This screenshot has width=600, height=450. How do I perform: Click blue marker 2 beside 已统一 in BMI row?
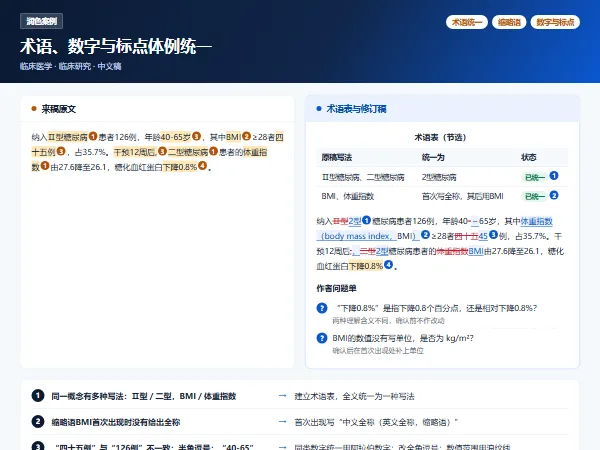(554, 195)
